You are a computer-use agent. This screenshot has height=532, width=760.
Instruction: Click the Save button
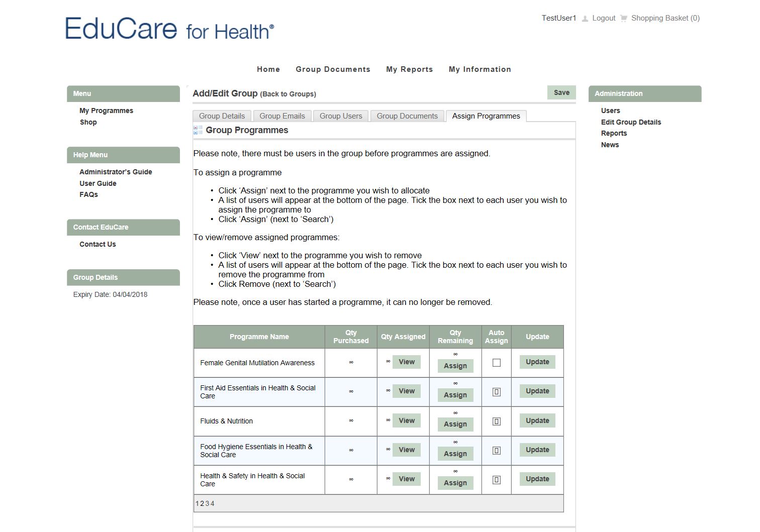[561, 92]
